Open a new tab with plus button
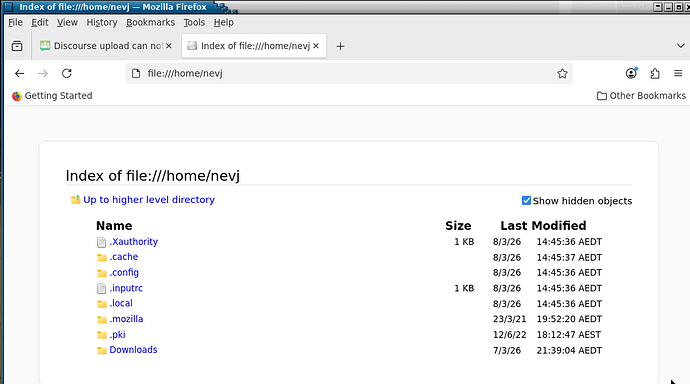Viewport: 690px width, 384px height. 340,46
